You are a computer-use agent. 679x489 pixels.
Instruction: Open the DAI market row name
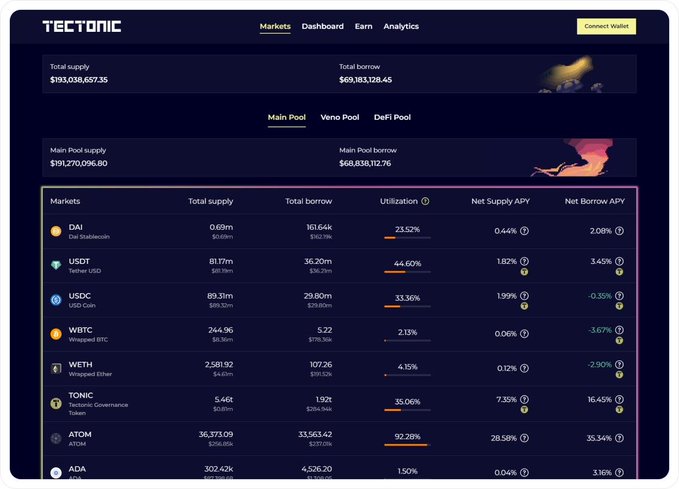75,227
